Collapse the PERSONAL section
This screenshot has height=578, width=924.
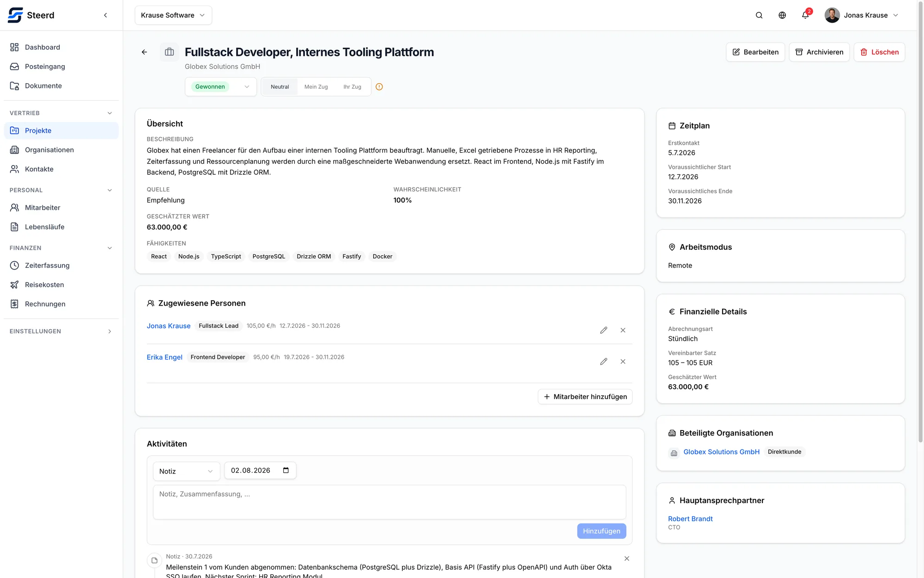pos(109,191)
